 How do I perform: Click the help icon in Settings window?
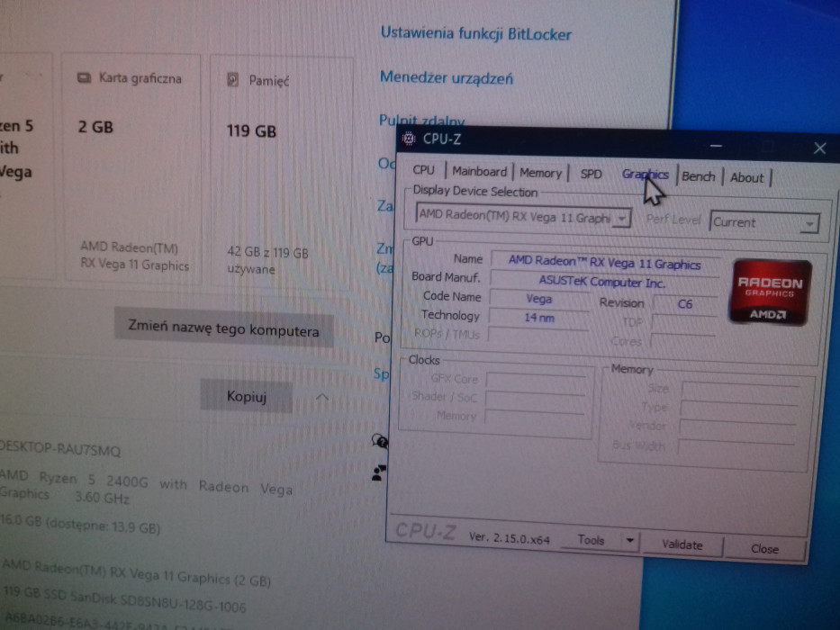pos(380,441)
